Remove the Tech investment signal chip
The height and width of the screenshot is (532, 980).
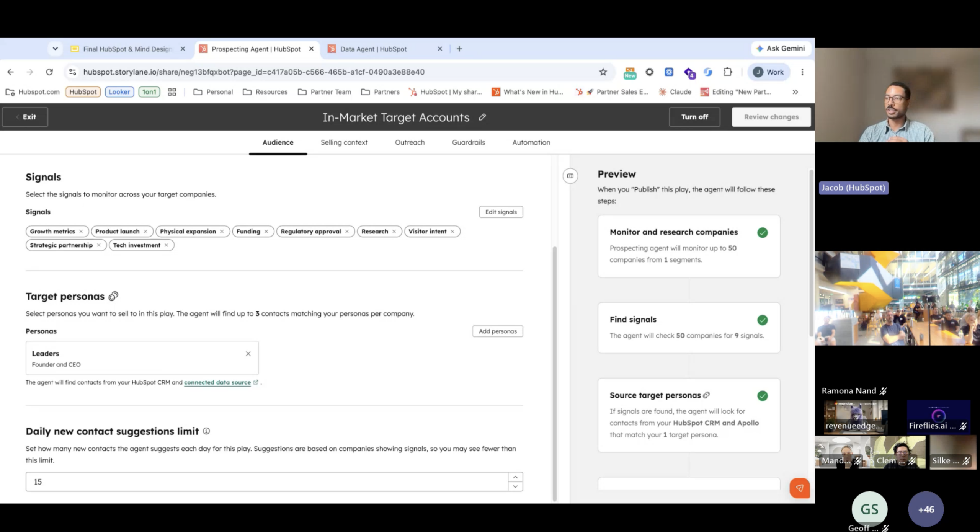166,245
